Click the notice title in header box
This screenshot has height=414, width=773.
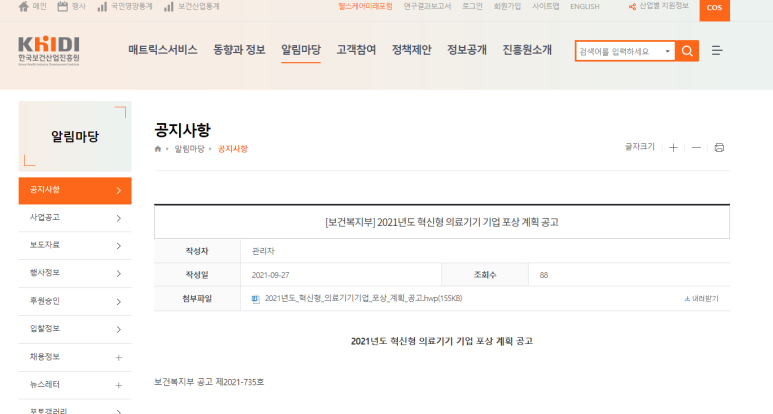[x=442, y=222]
